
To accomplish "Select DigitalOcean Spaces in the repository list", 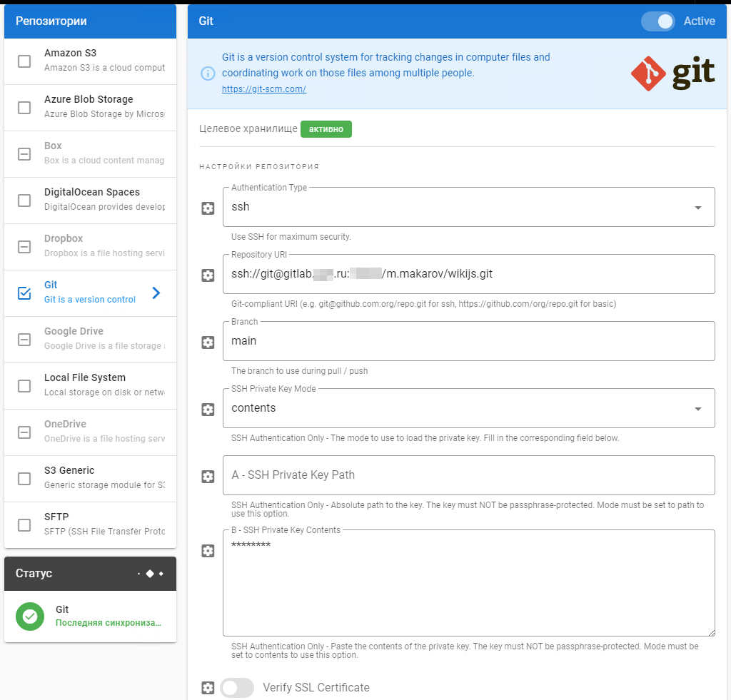I will 91,201.
